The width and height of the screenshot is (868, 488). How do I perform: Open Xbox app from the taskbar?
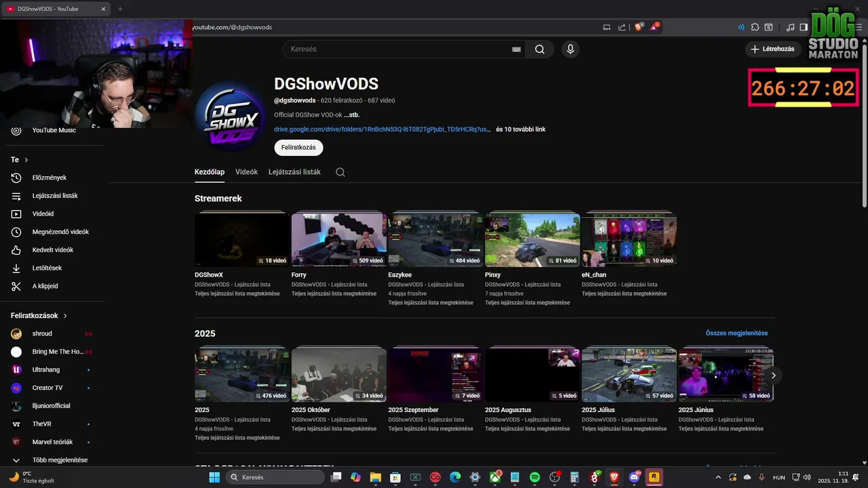point(496,477)
